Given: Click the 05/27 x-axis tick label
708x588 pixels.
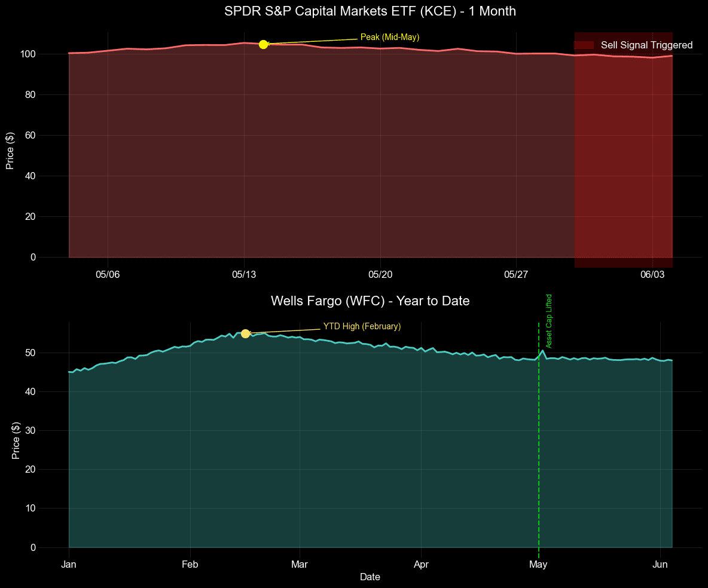Looking at the screenshot, I should point(516,275).
